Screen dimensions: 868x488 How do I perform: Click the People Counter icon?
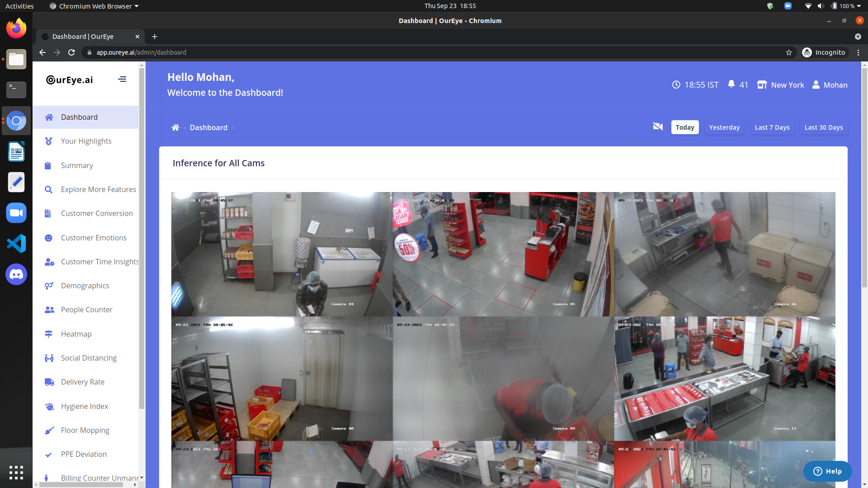(x=49, y=310)
